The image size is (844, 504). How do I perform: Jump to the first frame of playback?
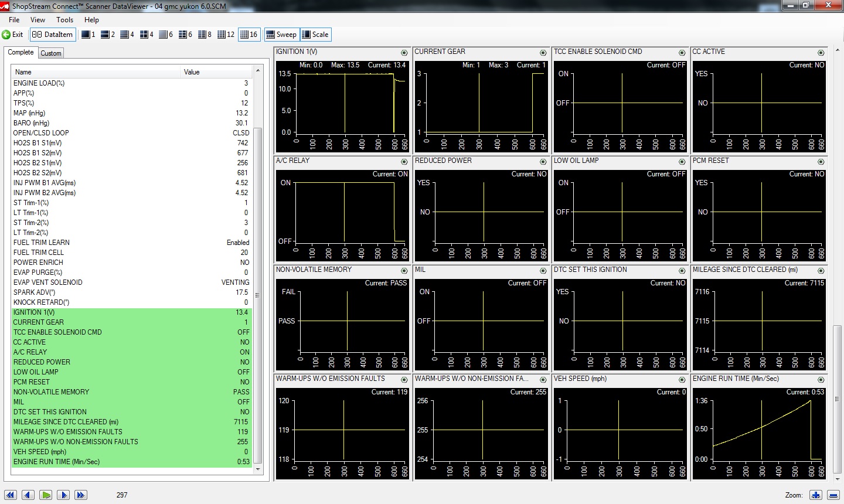(x=11, y=495)
